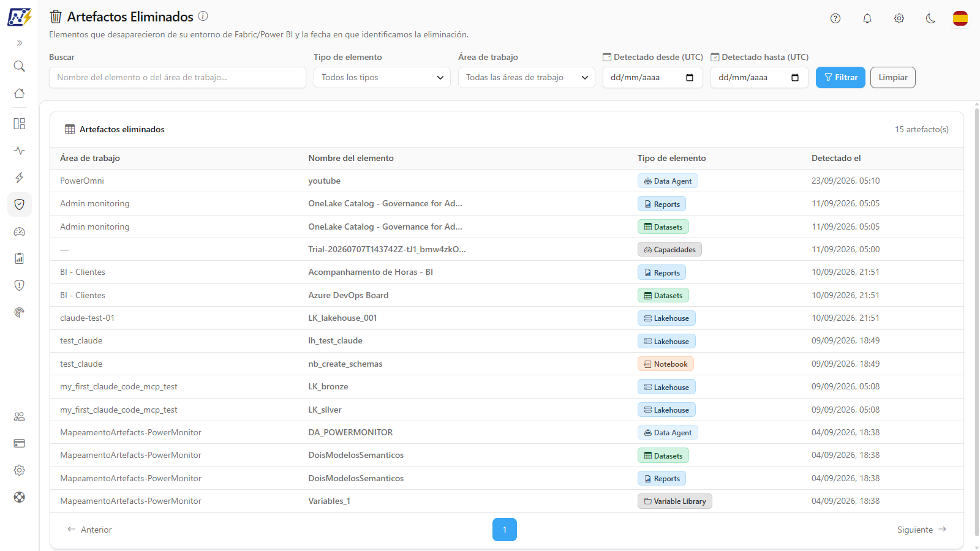Open the fingerprint icon in sidebar
The image size is (980, 551).
tap(20, 312)
